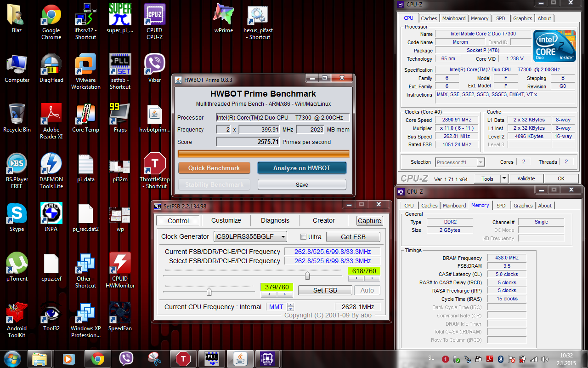This screenshot has height=368, width=588.
Task: Open Chrome from the taskbar
Action: tap(97, 358)
